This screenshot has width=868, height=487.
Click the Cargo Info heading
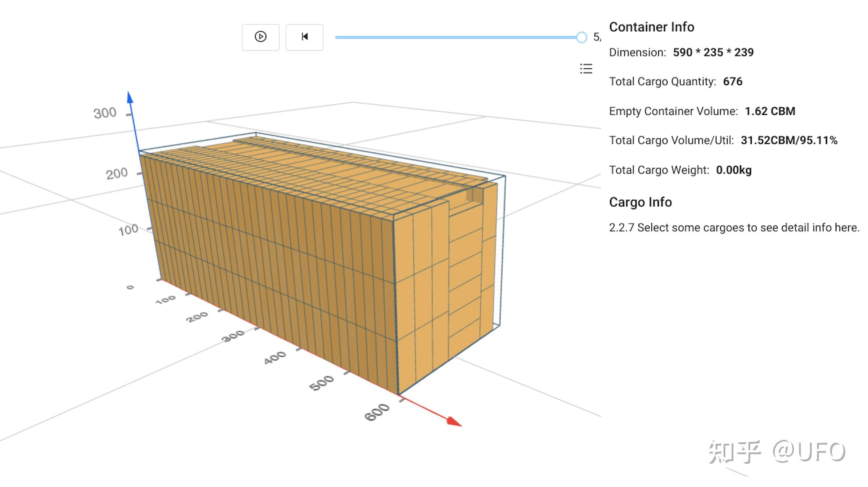[640, 202]
